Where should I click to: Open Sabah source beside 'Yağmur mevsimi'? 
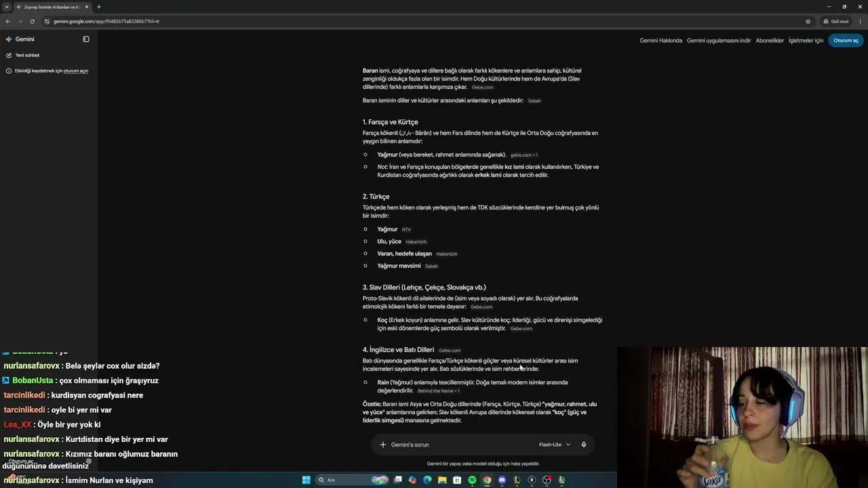431,266
